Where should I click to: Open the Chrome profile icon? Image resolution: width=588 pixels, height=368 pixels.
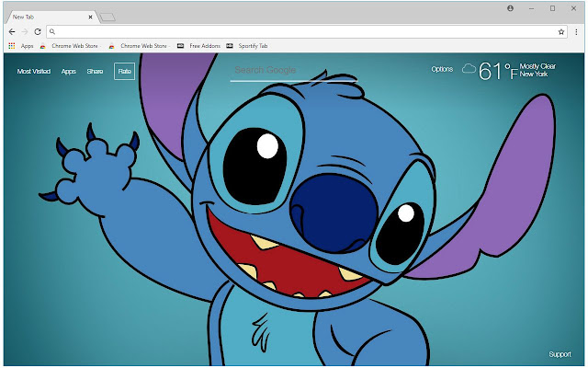click(x=511, y=8)
